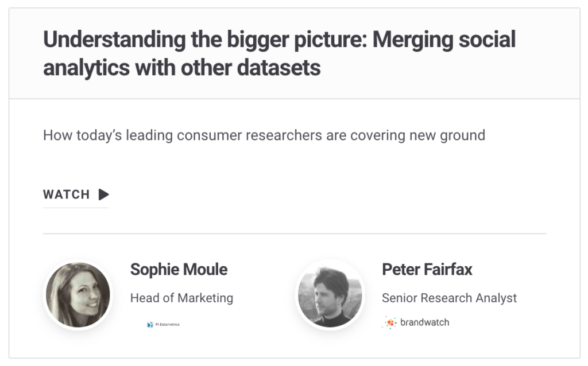This screenshot has width=588, height=366.
Task: Click the Senior Research Analyst job title
Action: [x=449, y=298]
